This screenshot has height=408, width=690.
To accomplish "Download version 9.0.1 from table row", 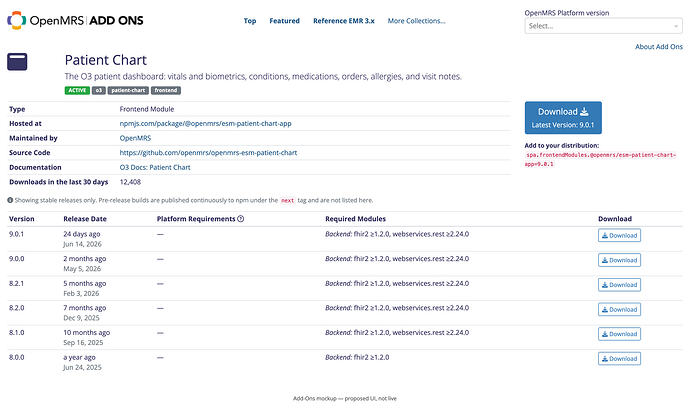I will pyautogui.click(x=619, y=235).
